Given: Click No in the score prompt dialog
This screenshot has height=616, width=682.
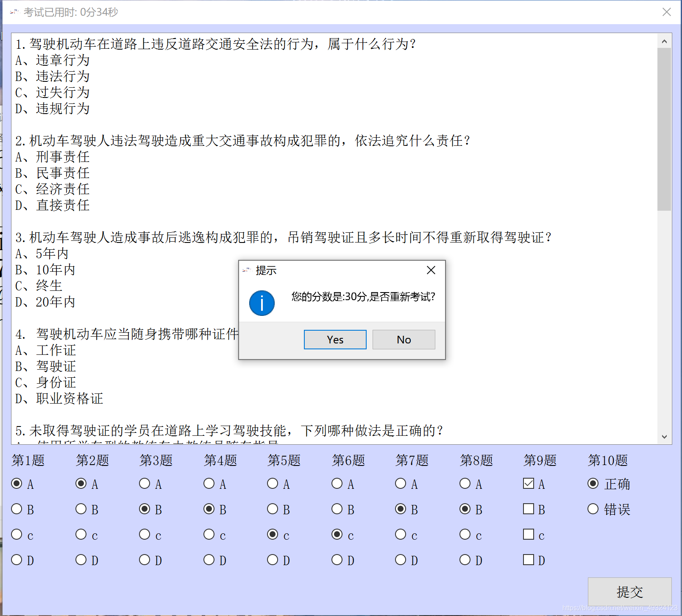Looking at the screenshot, I should [x=404, y=340].
